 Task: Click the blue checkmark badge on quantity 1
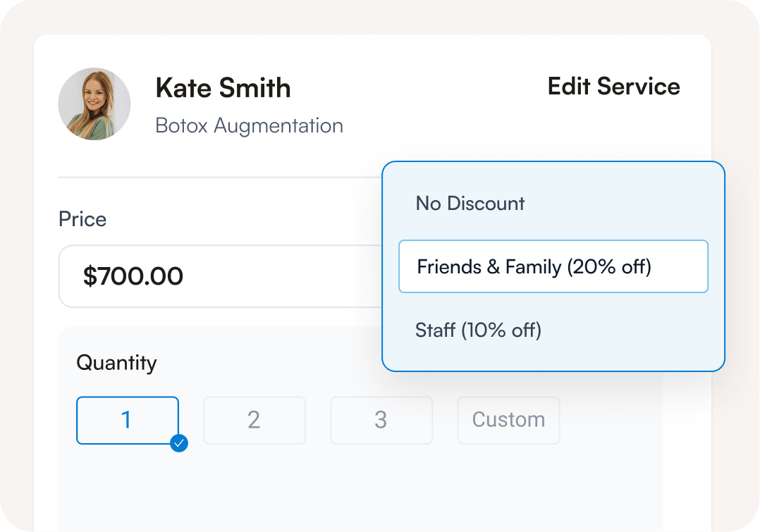179,443
